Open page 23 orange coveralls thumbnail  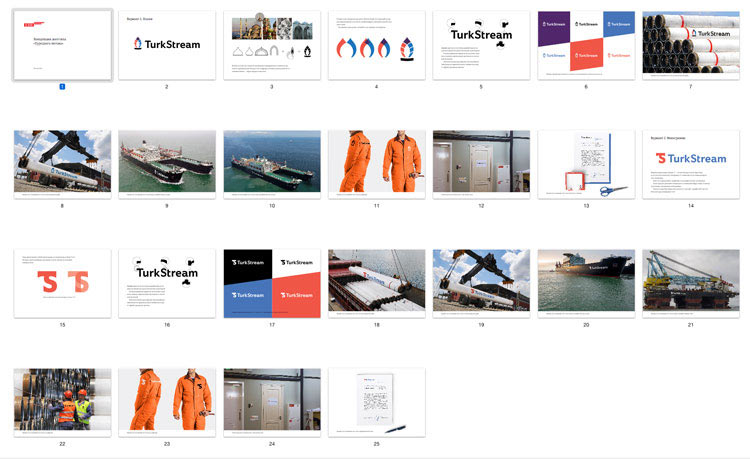[167, 402]
